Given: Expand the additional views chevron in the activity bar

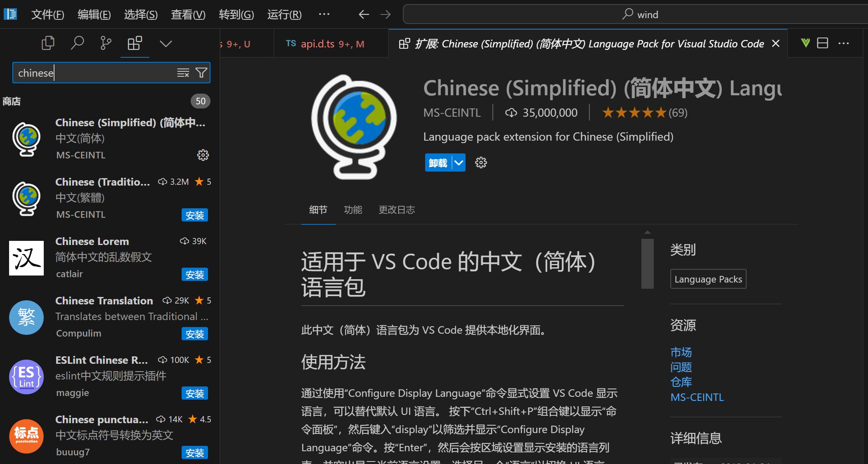Looking at the screenshot, I should [x=165, y=43].
